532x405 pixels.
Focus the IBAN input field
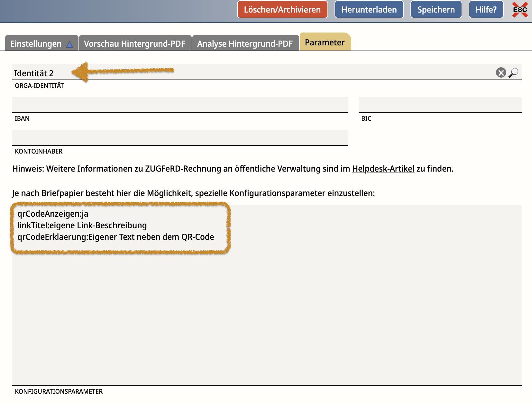pyautogui.click(x=180, y=105)
